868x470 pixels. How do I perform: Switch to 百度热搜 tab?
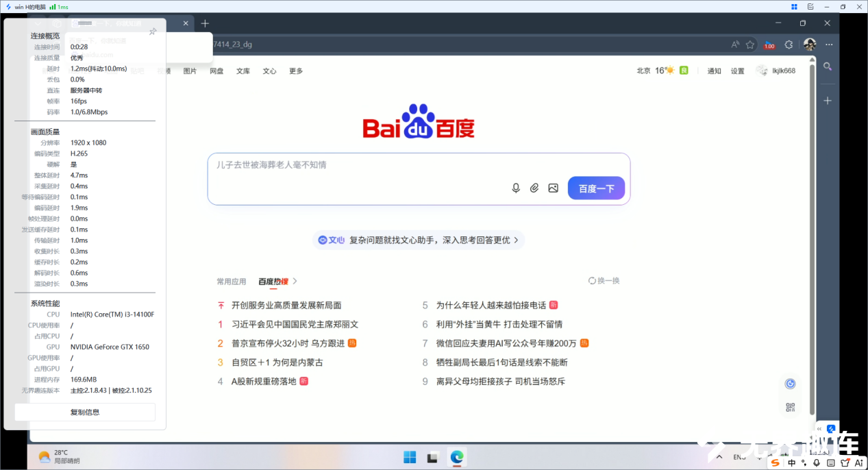click(x=273, y=281)
